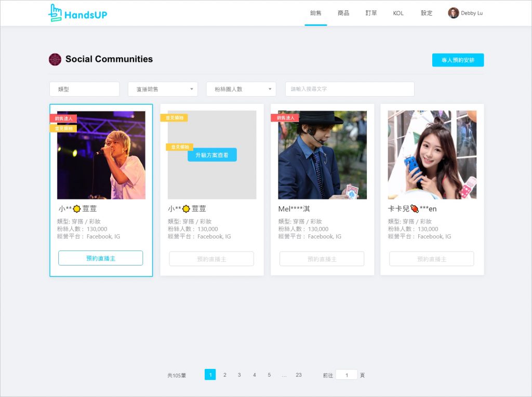This screenshot has height=397, width=532.
Task: Click the red 銷售達人 tag on the Mel****淇 card
Action: pos(285,118)
